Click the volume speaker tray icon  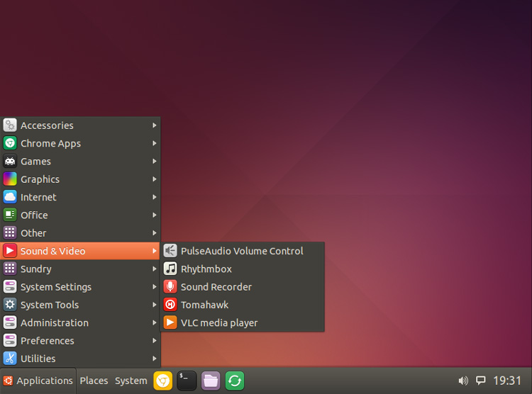(x=463, y=381)
